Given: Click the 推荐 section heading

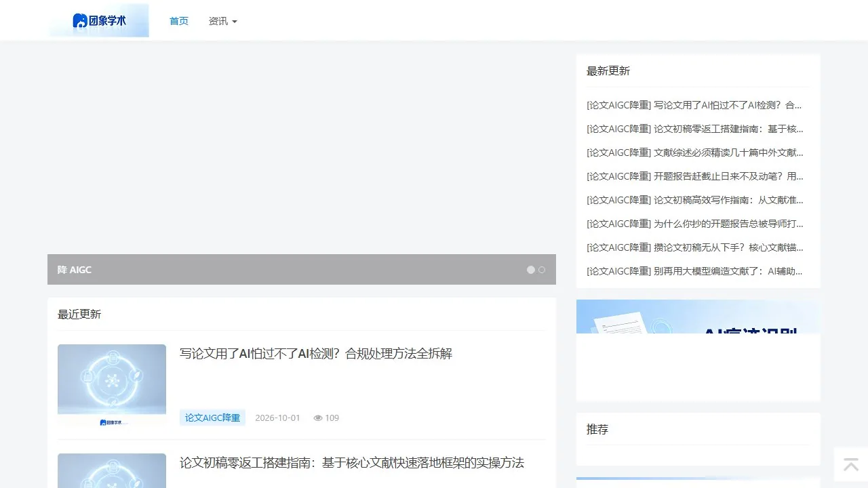Looking at the screenshot, I should pyautogui.click(x=597, y=430).
